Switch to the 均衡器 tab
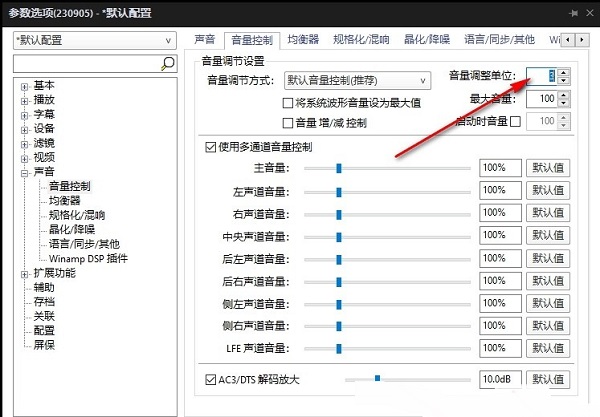The image size is (600, 417). click(x=303, y=39)
